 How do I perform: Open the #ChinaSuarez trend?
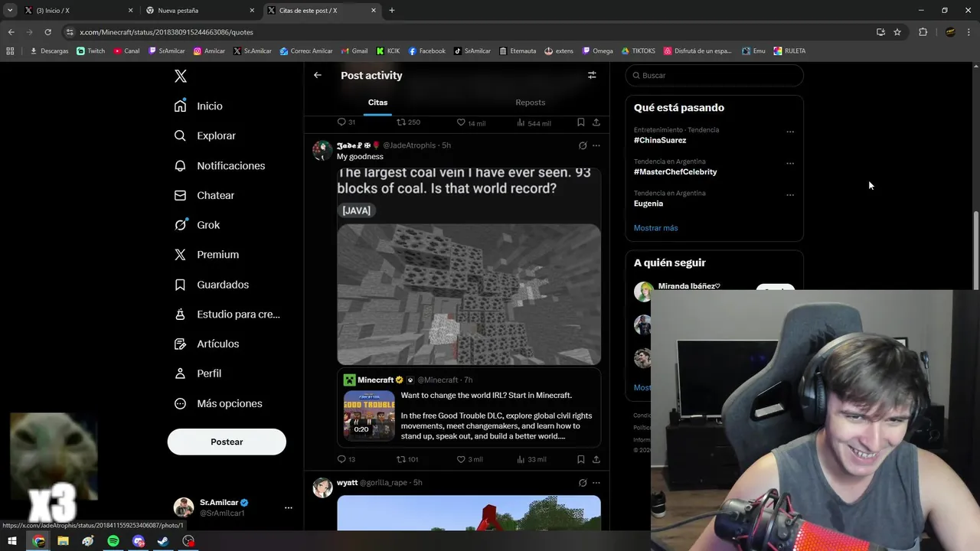pyautogui.click(x=660, y=140)
